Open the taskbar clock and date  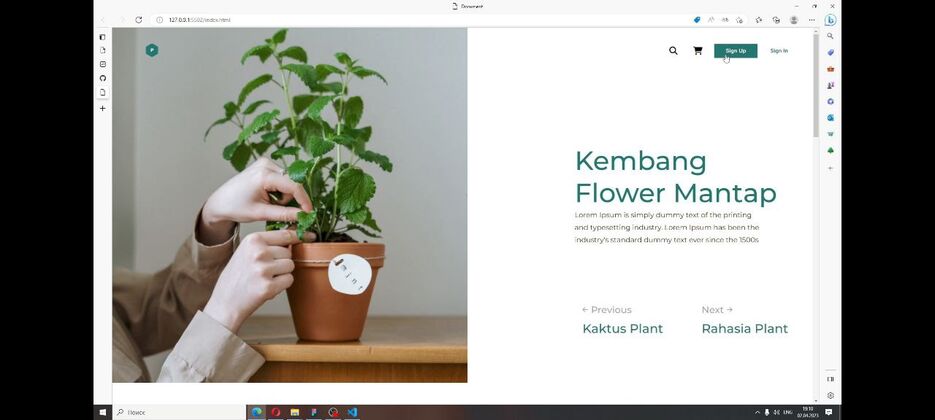click(x=807, y=412)
